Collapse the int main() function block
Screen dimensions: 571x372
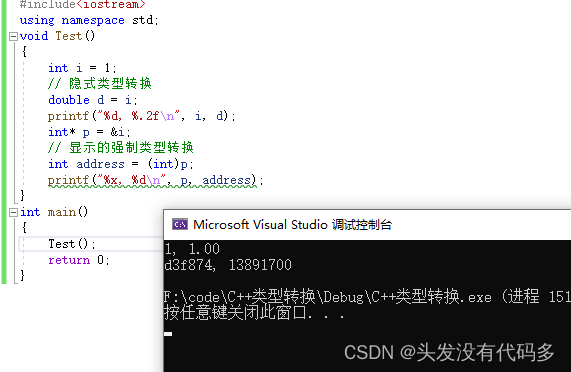tap(13, 212)
